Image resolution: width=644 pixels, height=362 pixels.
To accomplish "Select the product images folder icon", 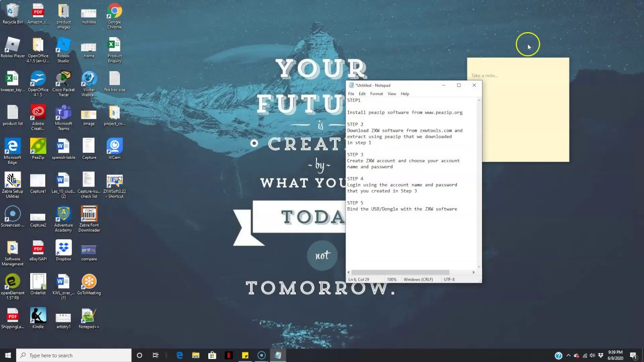I will pos(63,16).
